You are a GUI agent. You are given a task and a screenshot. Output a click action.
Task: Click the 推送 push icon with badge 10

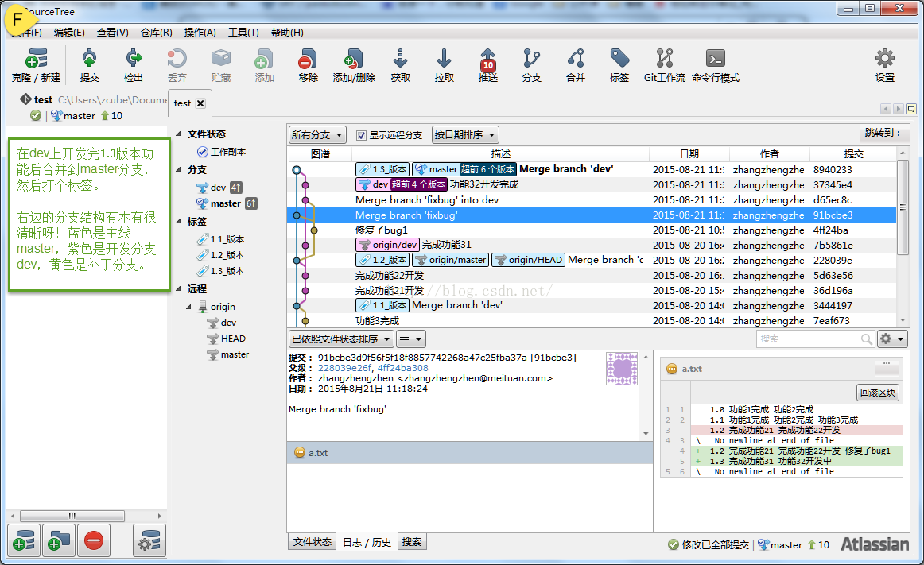(x=488, y=60)
